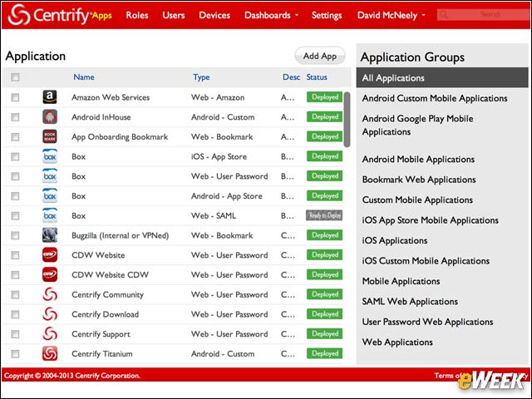The width and height of the screenshot is (532, 399).
Task: Click the Centrify Titanium app icon
Action: 50,353
